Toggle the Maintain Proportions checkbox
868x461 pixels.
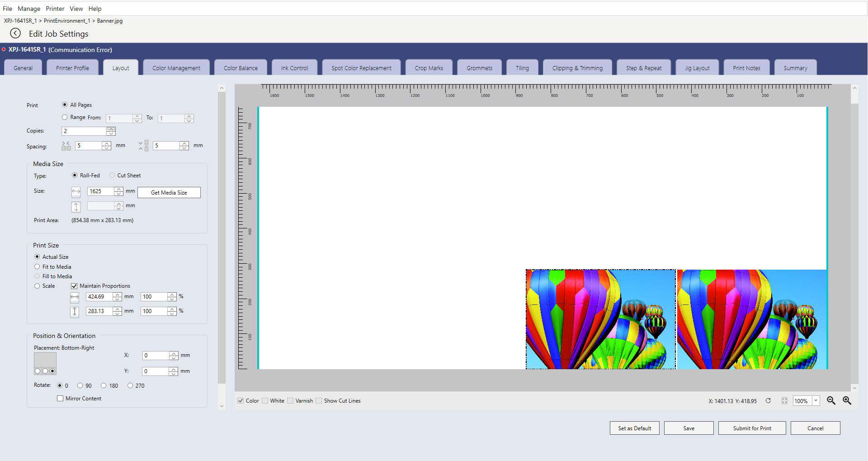point(74,285)
